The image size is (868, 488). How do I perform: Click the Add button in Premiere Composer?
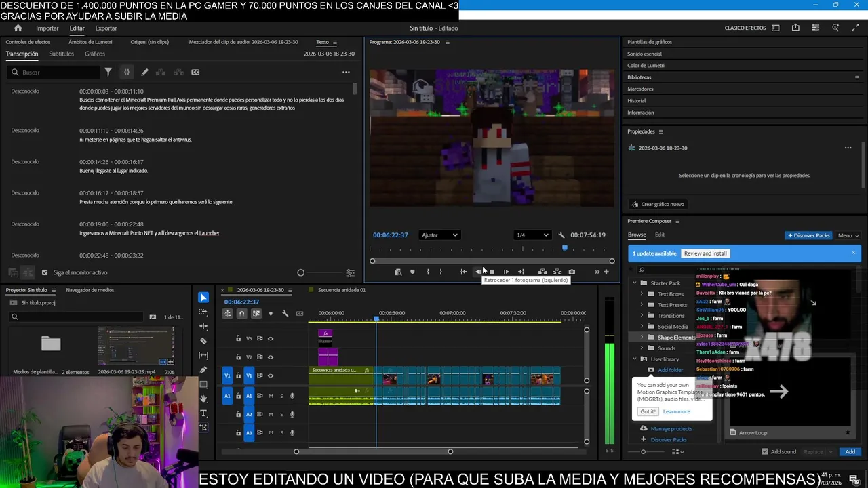850,451
